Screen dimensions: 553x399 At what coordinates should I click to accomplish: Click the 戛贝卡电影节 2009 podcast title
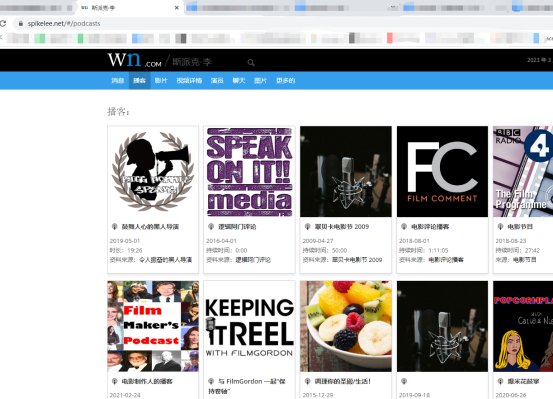342,226
